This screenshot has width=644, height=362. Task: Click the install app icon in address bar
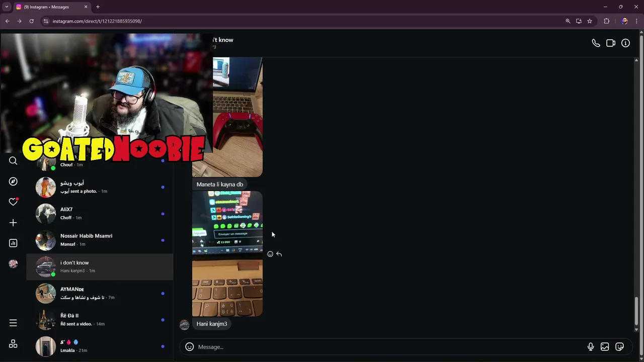[x=579, y=21]
